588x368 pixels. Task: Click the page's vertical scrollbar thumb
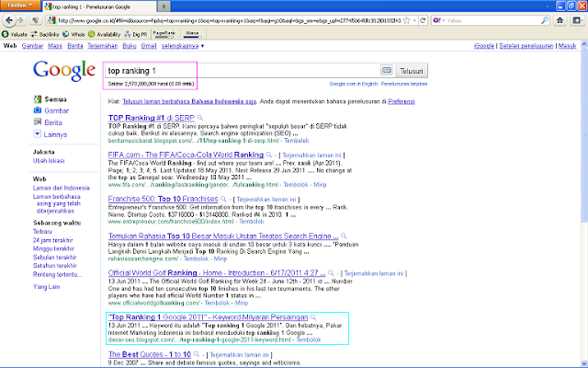[x=584, y=135]
